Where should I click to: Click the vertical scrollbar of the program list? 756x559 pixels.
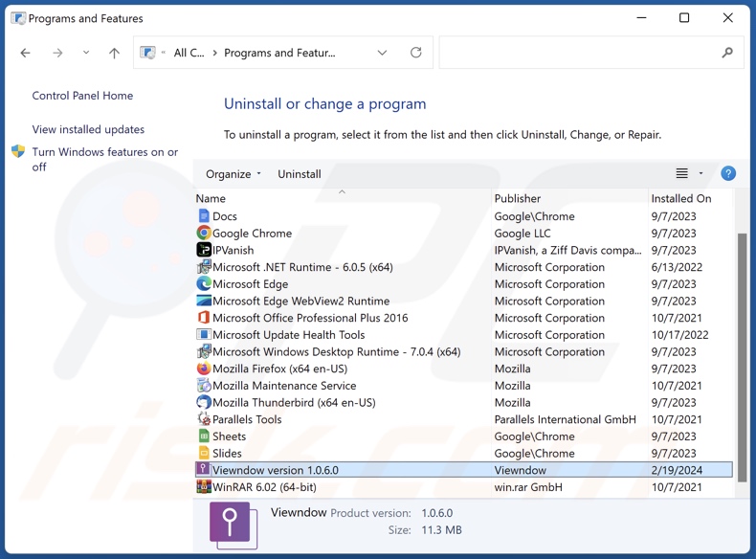tap(743, 357)
